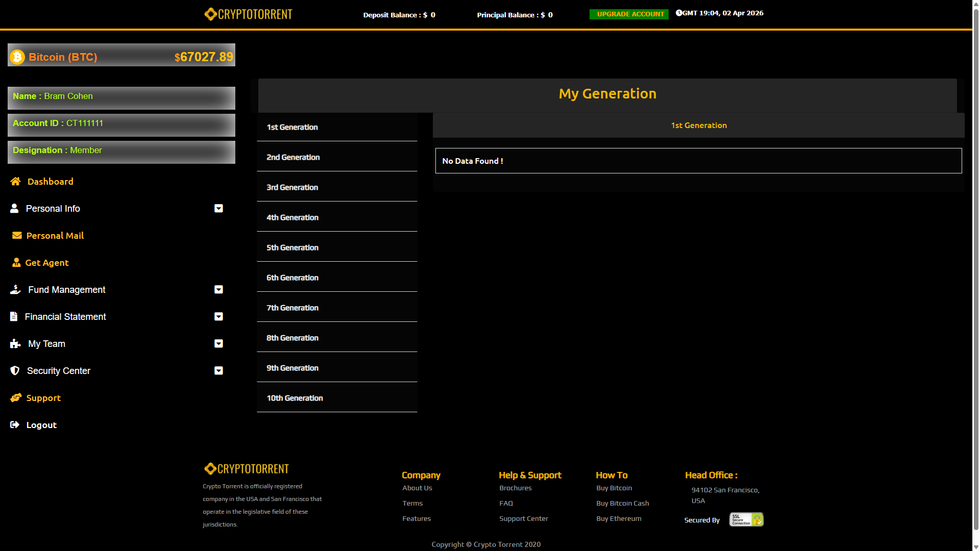
Task: Click the Personal Mail envelope icon
Action: [17, 235]
